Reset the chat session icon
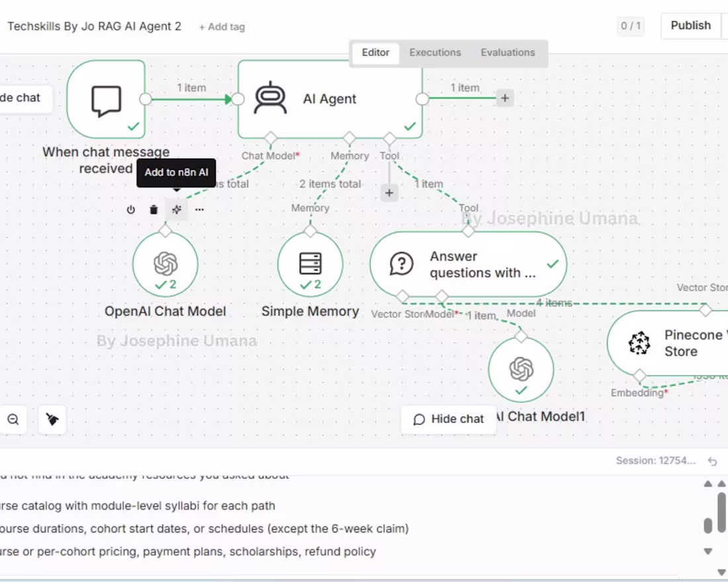Image resolution: width=728 pixels, height=582 pixels. (713, 462)
